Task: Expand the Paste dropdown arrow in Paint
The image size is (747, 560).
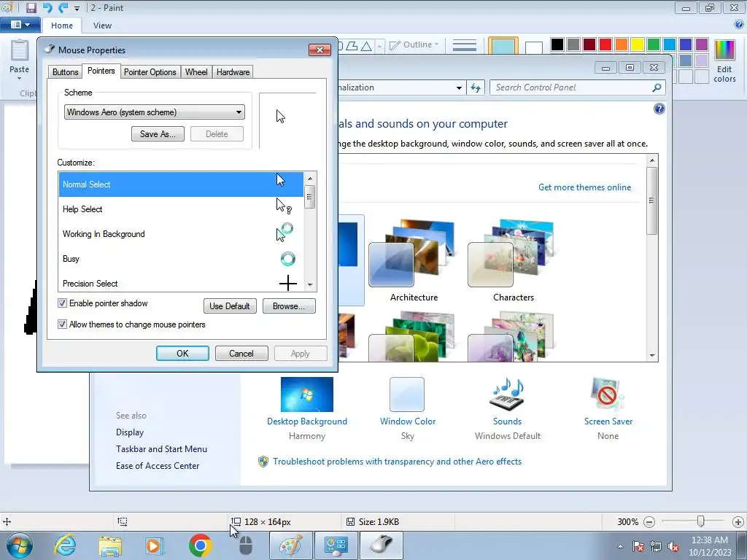Action: tap(20, 78)
